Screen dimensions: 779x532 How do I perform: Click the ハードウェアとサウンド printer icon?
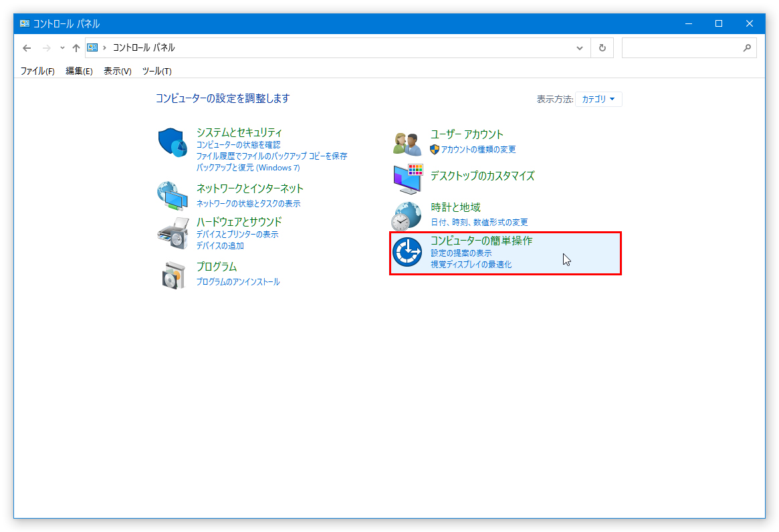point(173,233)
